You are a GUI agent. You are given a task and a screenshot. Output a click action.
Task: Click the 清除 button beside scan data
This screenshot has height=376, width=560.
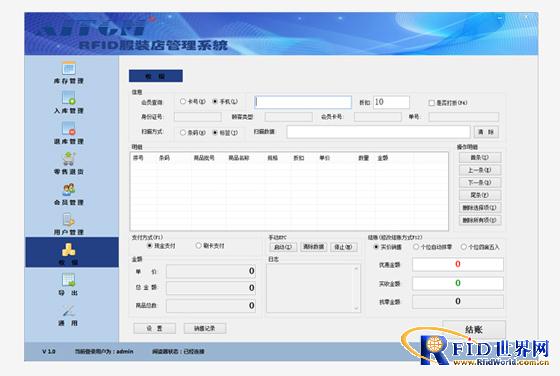[x=486, y=132]
